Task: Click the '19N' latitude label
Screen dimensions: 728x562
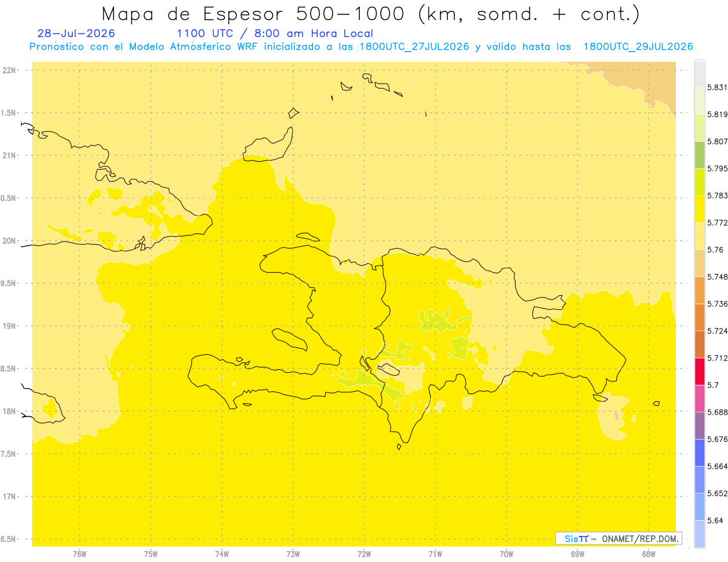Action: [x=10, y=326]
